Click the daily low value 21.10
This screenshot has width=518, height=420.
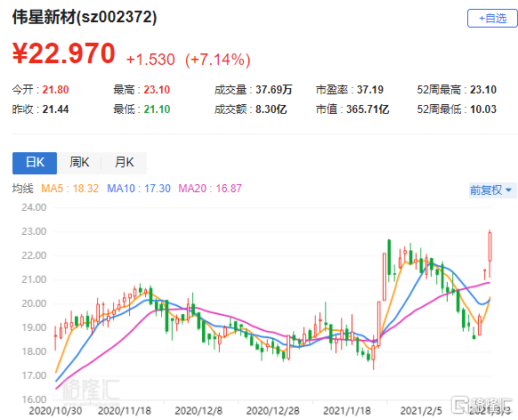click(157, 109)
